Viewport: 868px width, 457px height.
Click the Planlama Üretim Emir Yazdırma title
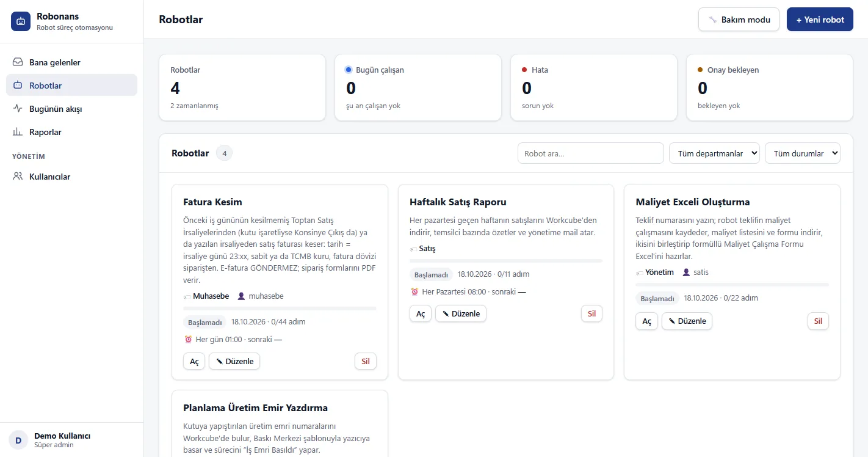click(255, 408)
